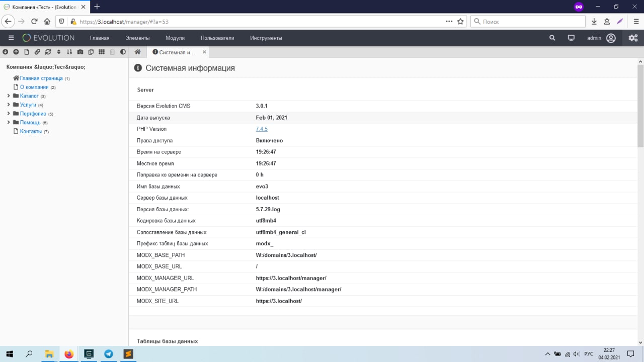Click the monitor preview-site icon
Viewport: 644px width, 362px height.
[571, 38]
